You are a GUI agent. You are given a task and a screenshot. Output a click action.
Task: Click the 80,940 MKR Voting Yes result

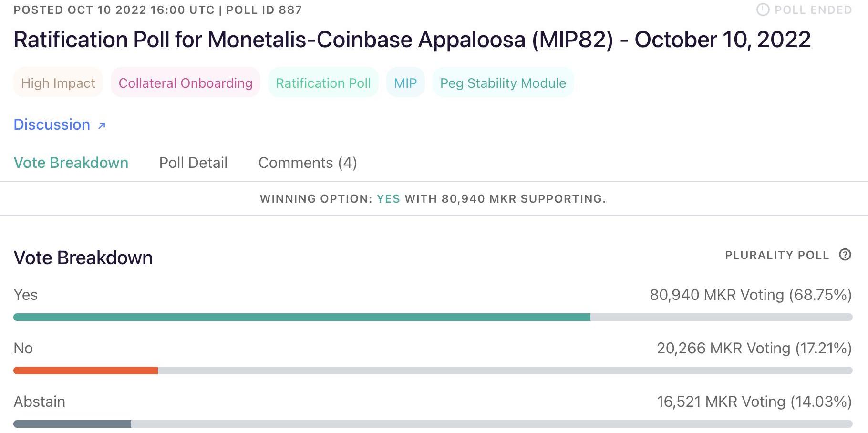click(x=751, y=295)
